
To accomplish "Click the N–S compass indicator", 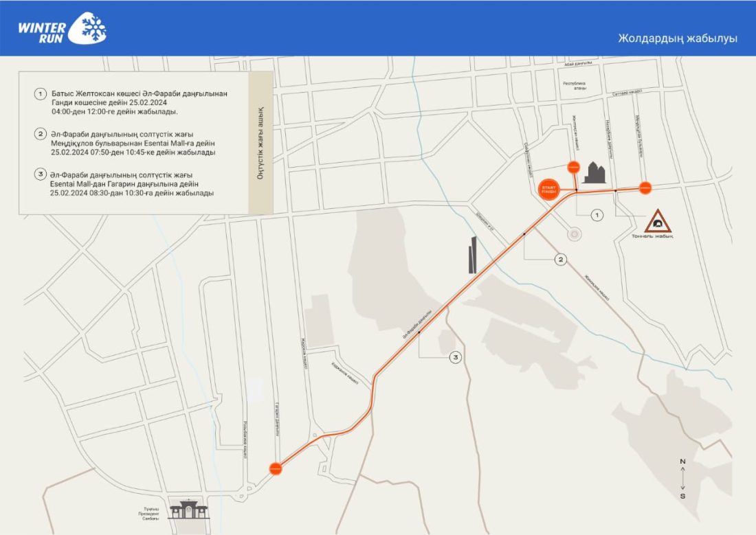I will (x=682, y=478).
